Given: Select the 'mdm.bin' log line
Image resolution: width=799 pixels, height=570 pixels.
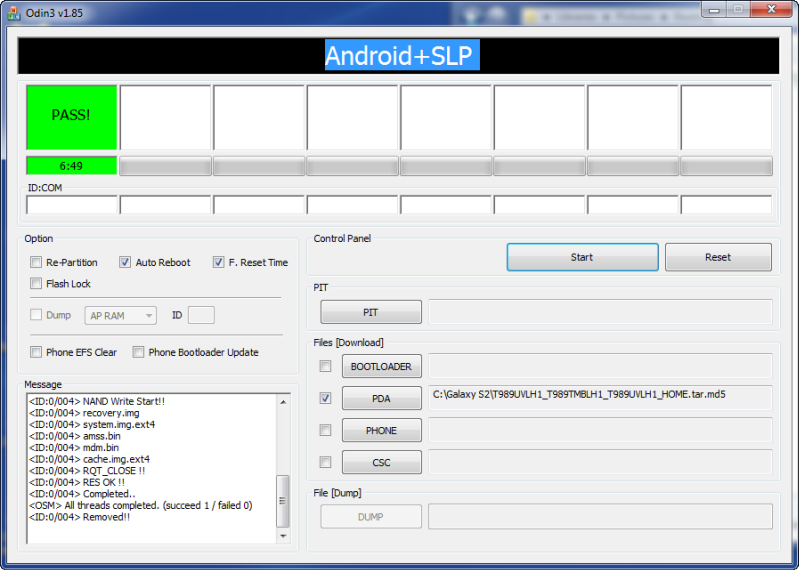Looking at the screenshot, I should pyautogui.click(x=74, y=448).
